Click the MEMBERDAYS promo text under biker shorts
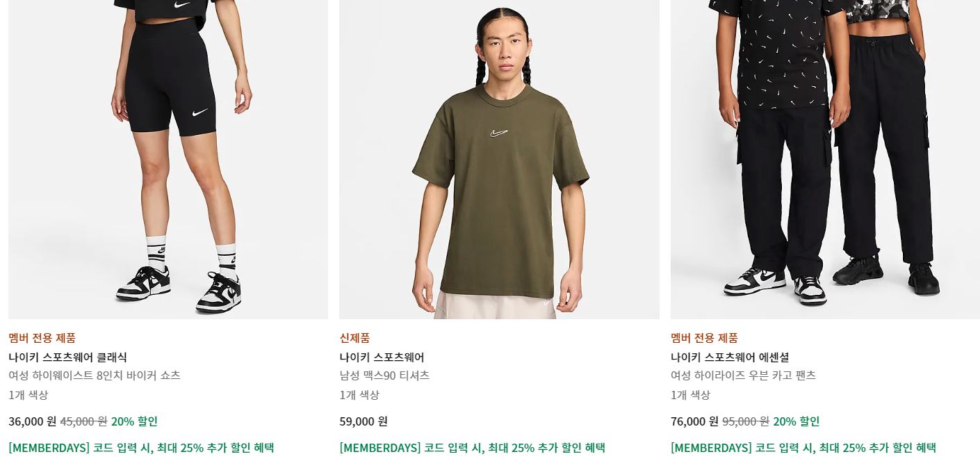980x468 pixels. pyautogui.click(x=141, y=448)
